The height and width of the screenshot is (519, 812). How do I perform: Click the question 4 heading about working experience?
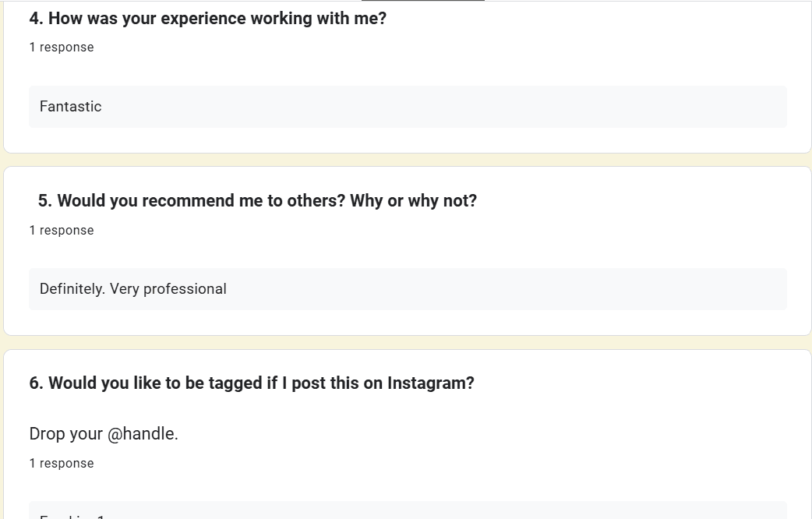pyautogui.click(x=207, y=19)
